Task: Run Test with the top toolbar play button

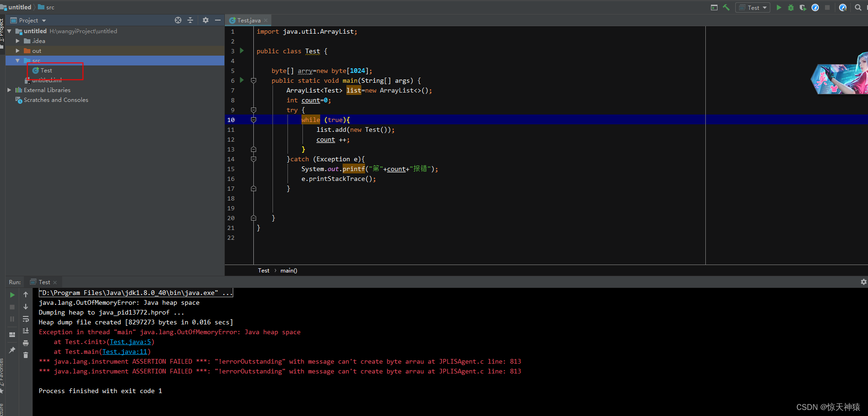Action: click(x=779, y=7)
